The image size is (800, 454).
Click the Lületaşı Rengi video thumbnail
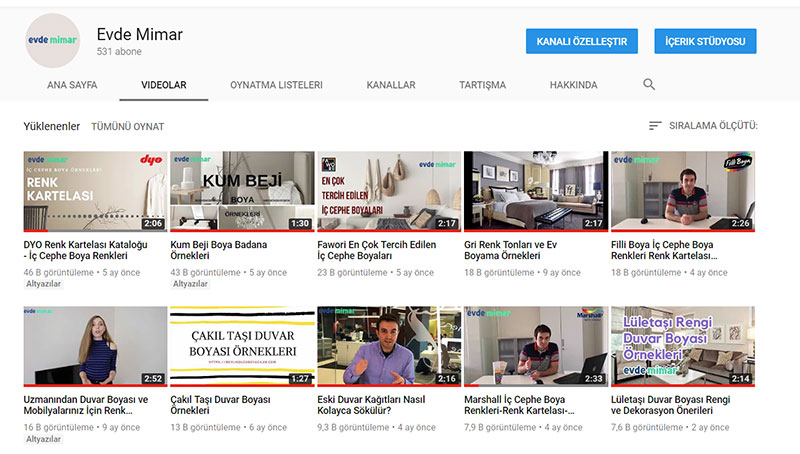(x=682, y=346)
